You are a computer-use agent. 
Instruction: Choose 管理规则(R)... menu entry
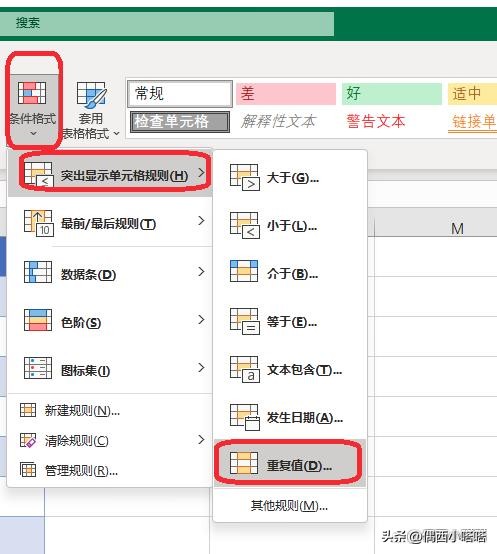click(110, 470)
